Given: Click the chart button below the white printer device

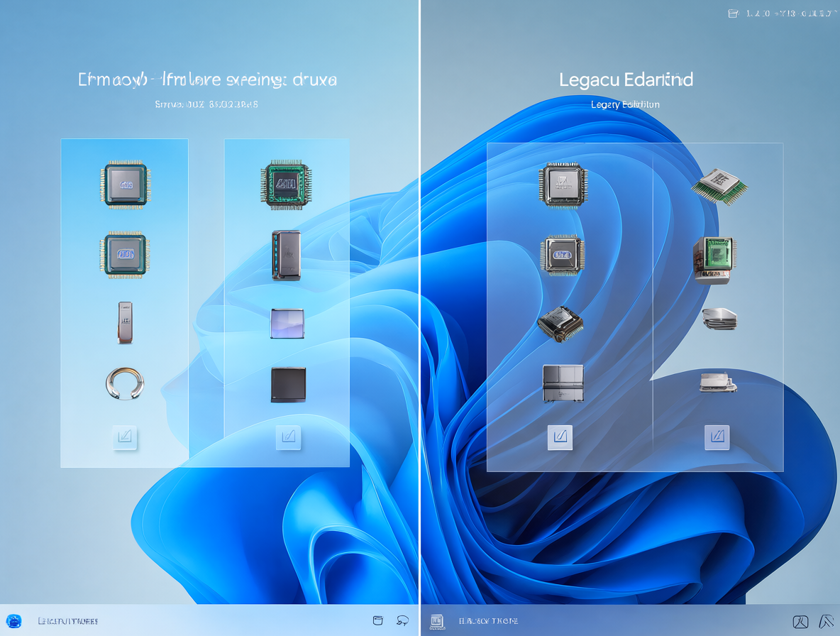Looking at the screenshot, I should coord(717,437).
